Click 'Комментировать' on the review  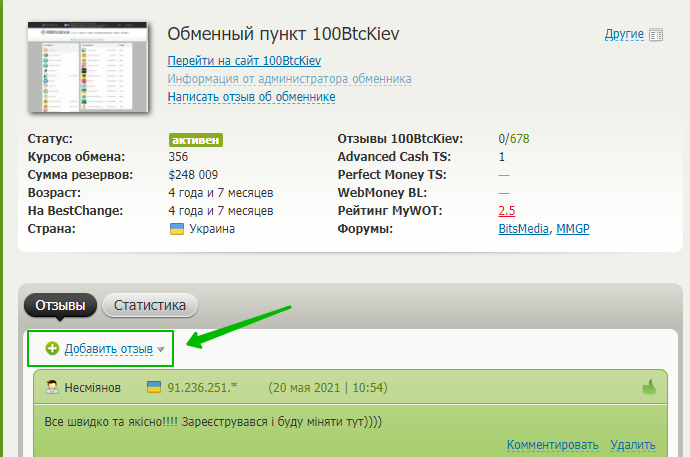tap(553, 445)
